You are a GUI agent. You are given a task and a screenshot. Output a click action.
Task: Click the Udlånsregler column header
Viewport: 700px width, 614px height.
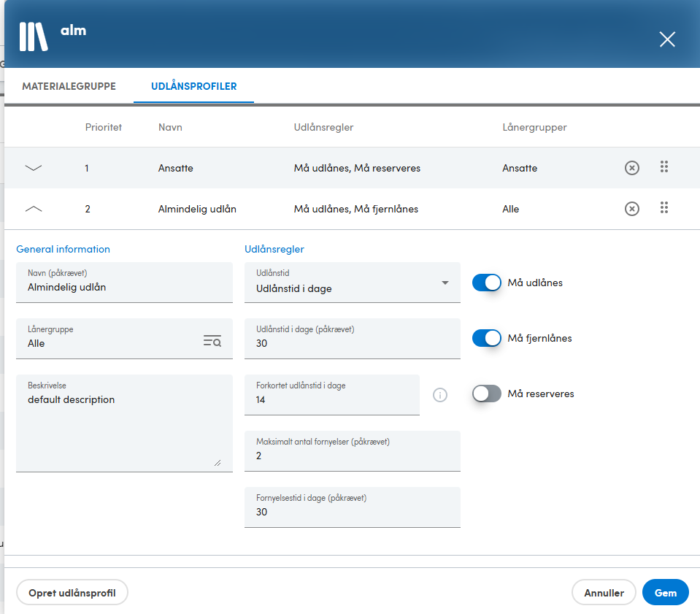tap(323, 127)
